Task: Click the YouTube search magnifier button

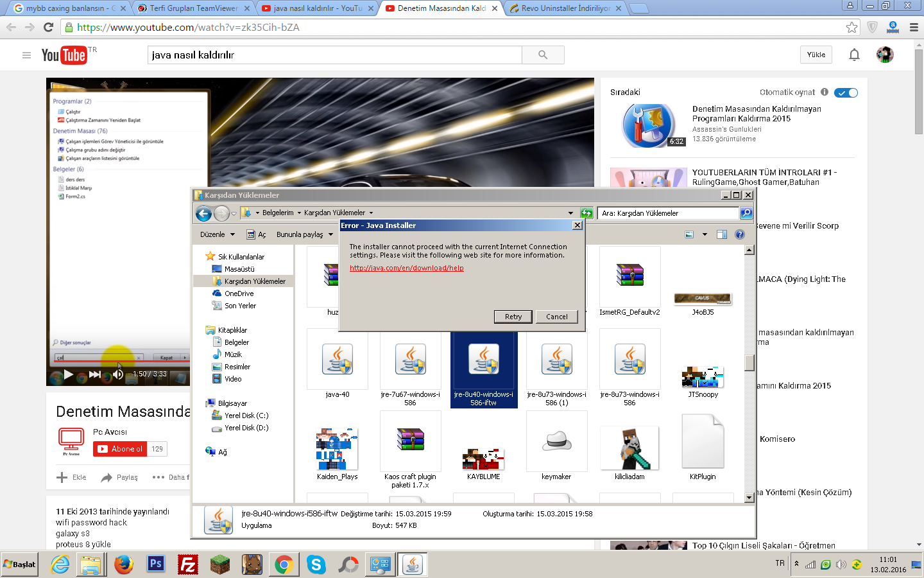Action: pos(543,55)
